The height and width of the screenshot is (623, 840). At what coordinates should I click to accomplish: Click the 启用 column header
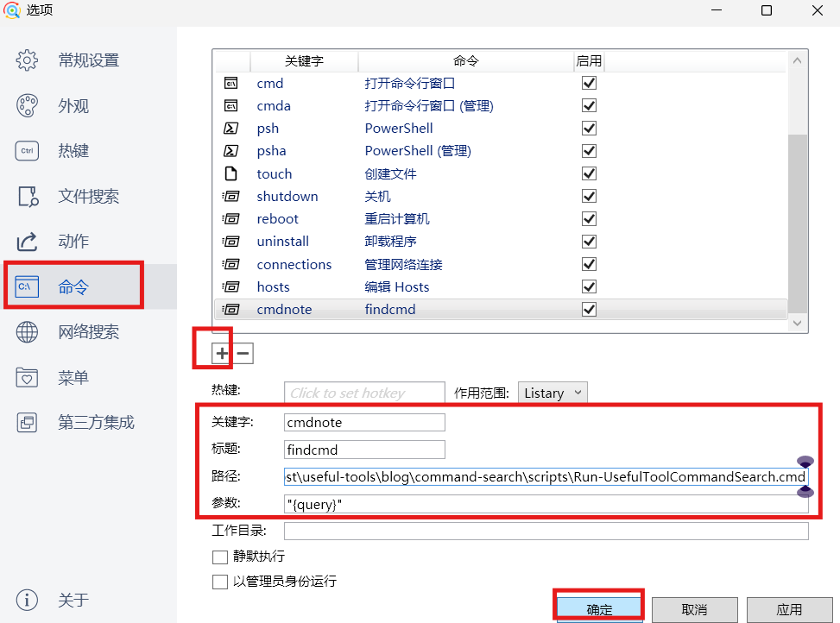click(590, 61)
